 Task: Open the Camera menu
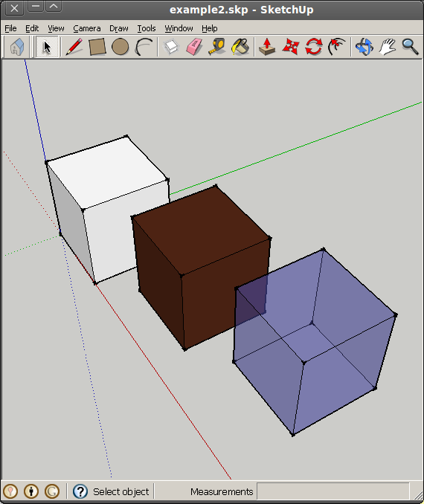87,28
